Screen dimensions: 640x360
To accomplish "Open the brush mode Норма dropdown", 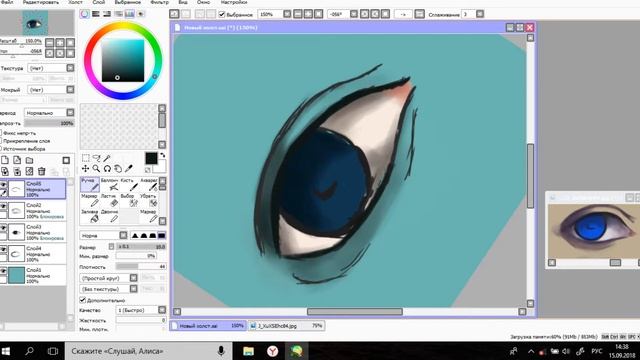I will [104, 236].
